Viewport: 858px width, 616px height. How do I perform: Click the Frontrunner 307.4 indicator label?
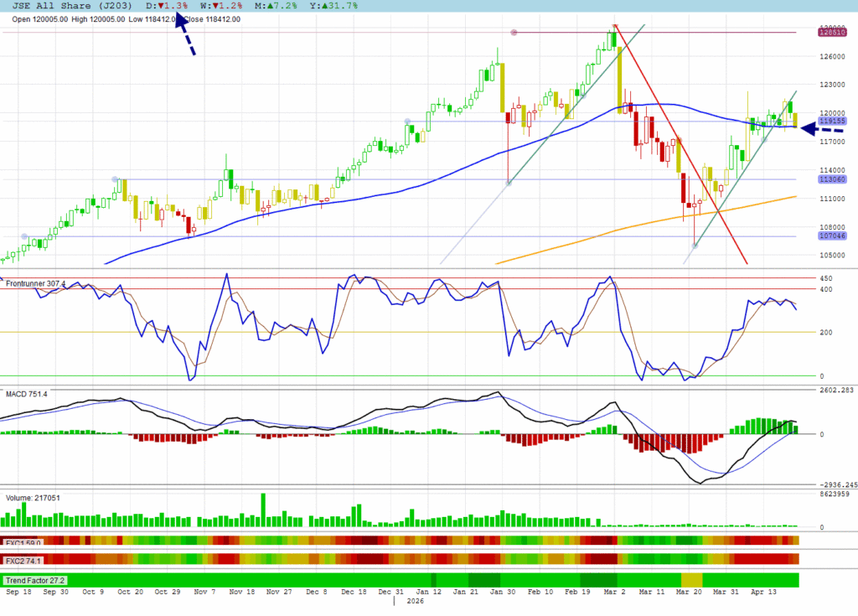coord(36,283)
